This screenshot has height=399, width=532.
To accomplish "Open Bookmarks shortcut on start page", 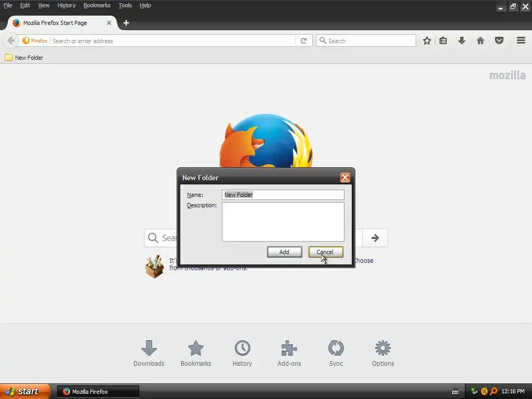I will point(196,353).
